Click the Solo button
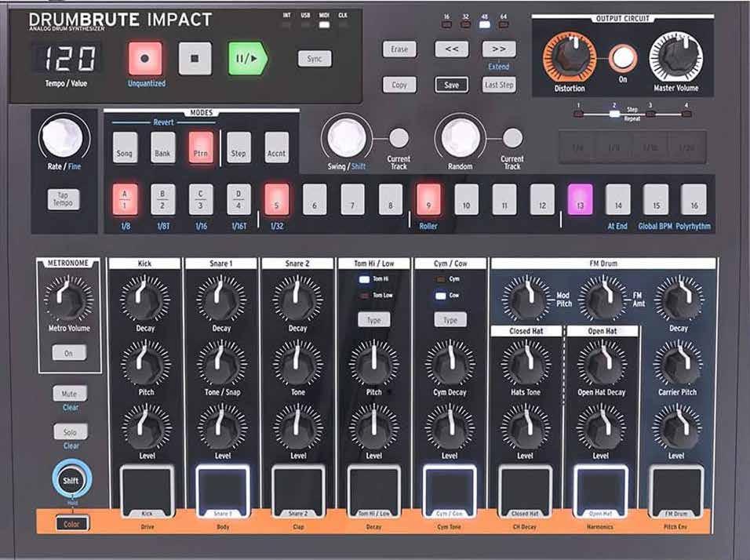This screenshot has width=750, height=560. [x=70, y=432]
